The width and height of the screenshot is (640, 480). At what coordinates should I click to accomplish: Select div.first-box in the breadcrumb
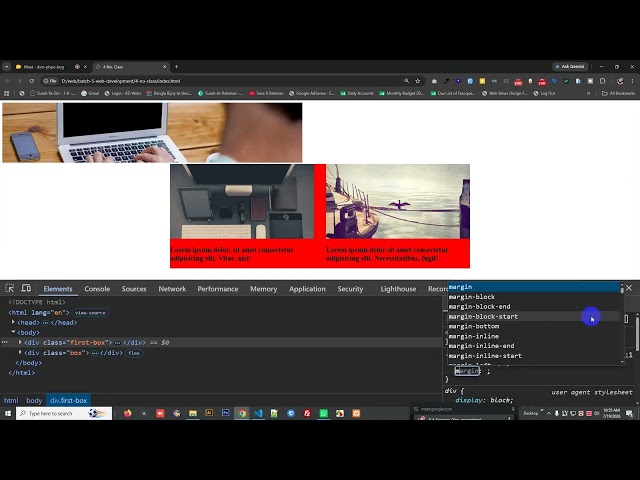69,400
